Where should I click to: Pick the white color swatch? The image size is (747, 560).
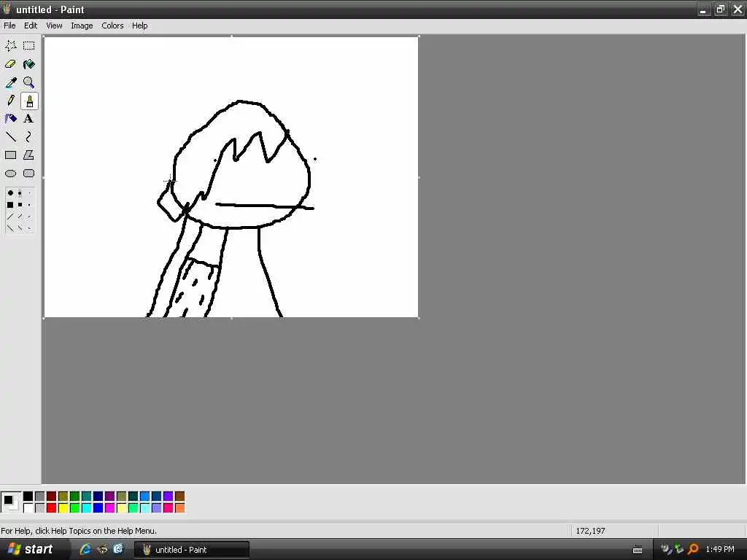[28, 508]
